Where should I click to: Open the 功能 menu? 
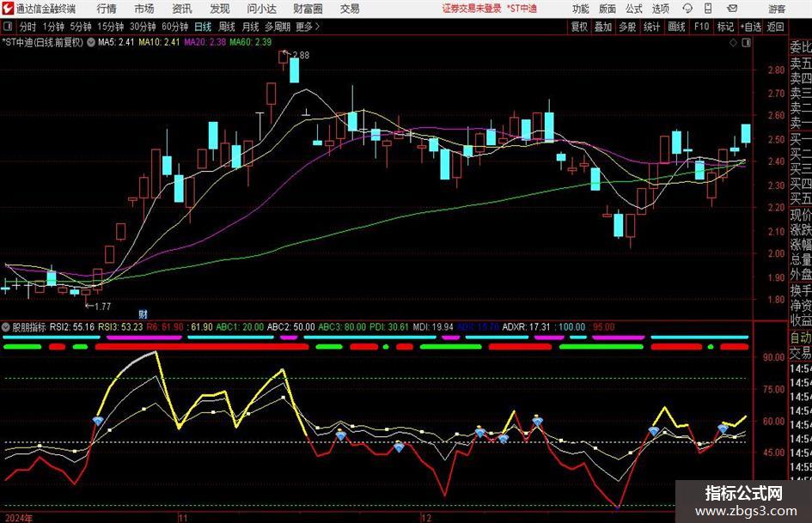tap(581, 9)
